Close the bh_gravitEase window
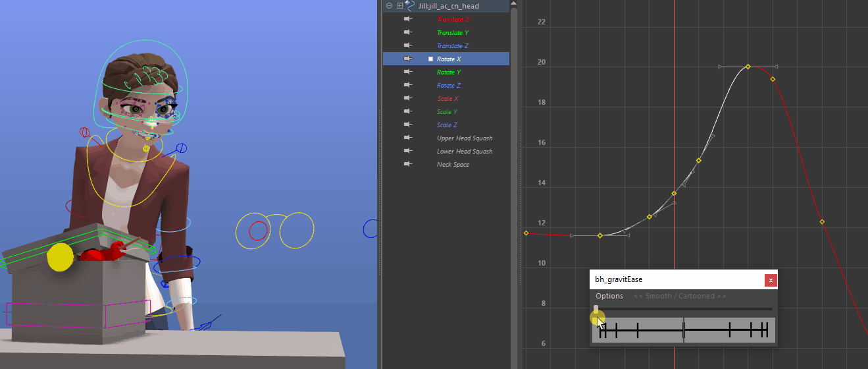 pyautogui.click(x=771, y=280)
